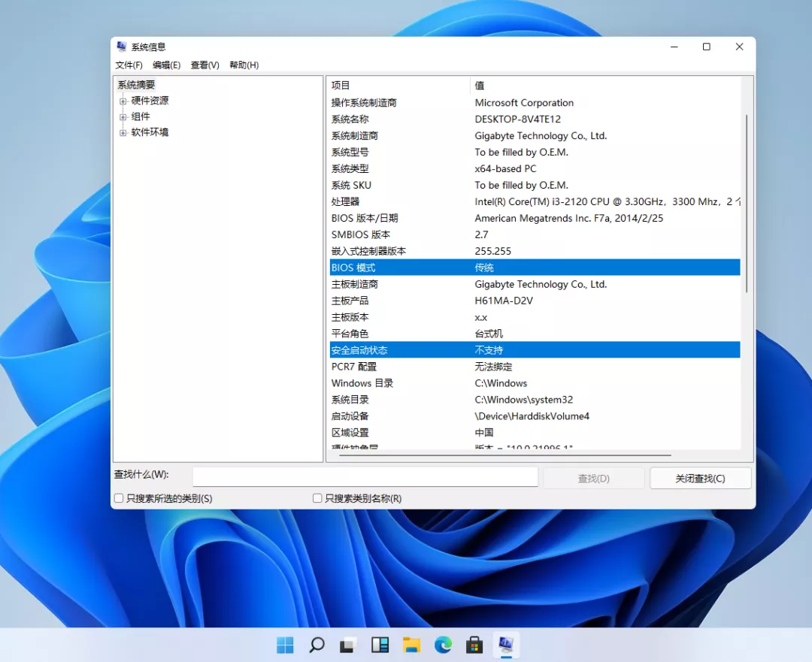Open the 文件(F) menu
Image resolution: width=812 pixels, height=662 pixels.
pyautogui.click(x=128, y=65)
